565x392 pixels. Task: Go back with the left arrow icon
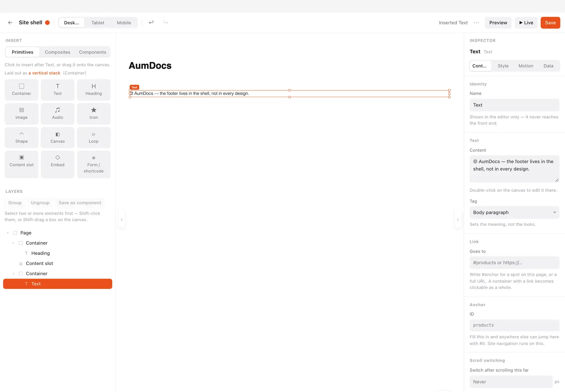click(10, 23)
